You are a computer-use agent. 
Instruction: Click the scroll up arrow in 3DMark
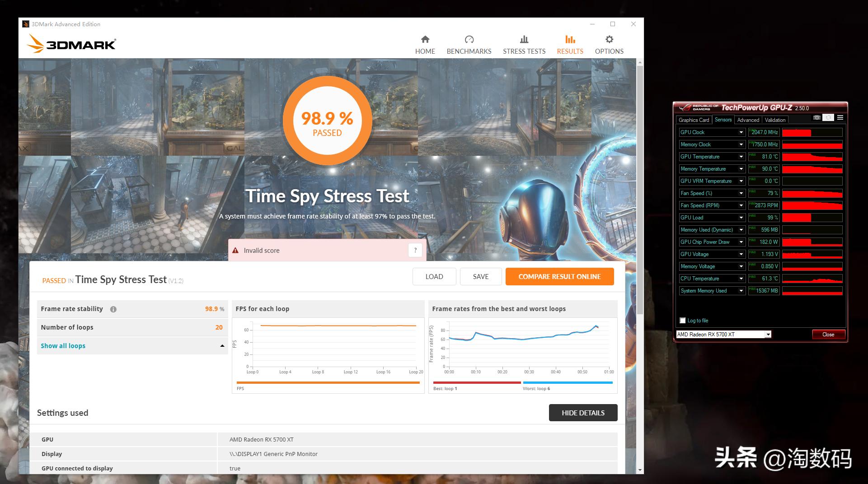[639, 62]
